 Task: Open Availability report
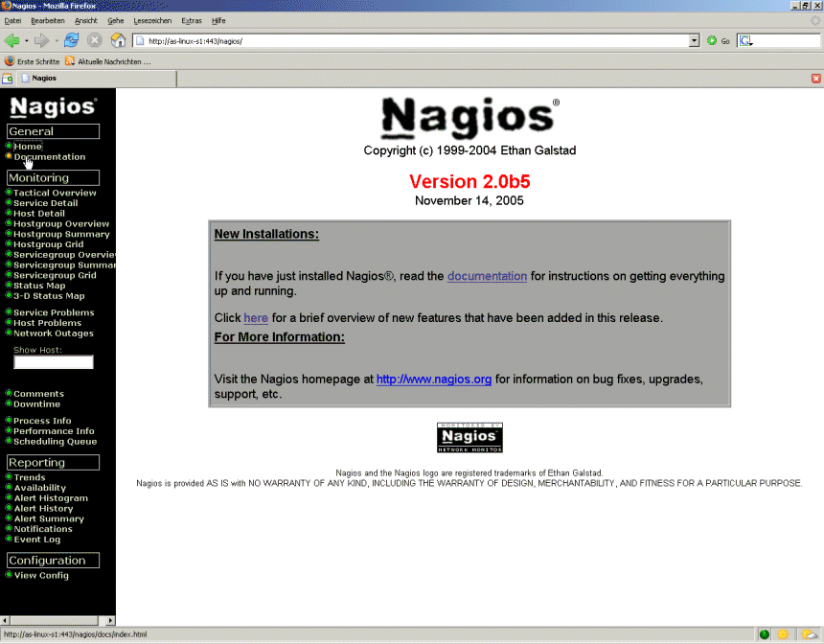40,488
